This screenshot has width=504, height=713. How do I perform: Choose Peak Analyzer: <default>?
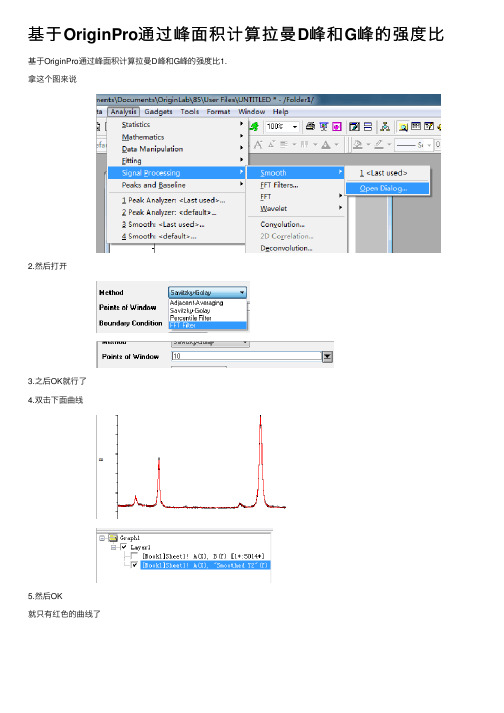pos(169,212)
